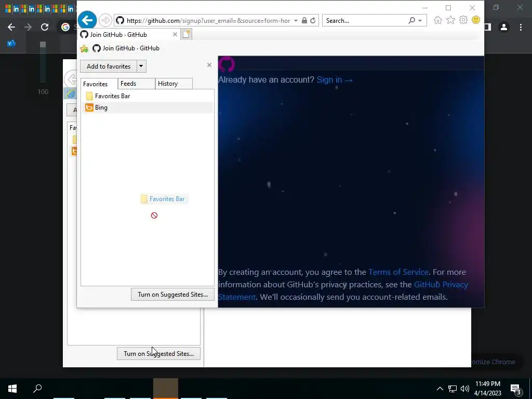Open the address bar autocomplete dropdown arrow
Viewport: 532px width, 399px height.
[x=296, y=21]
